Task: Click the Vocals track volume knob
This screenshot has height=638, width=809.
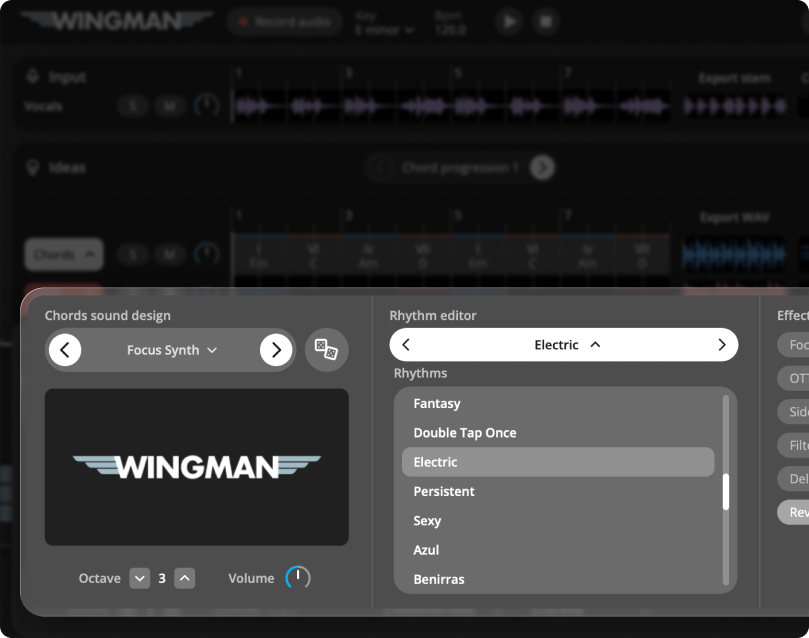Action: coord(206,105)
